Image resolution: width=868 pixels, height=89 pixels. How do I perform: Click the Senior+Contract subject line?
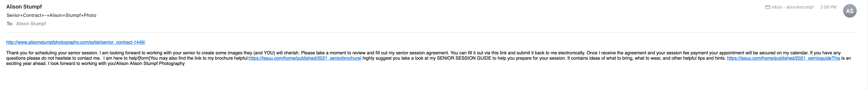pyautogui.click(x=51, y=15)
